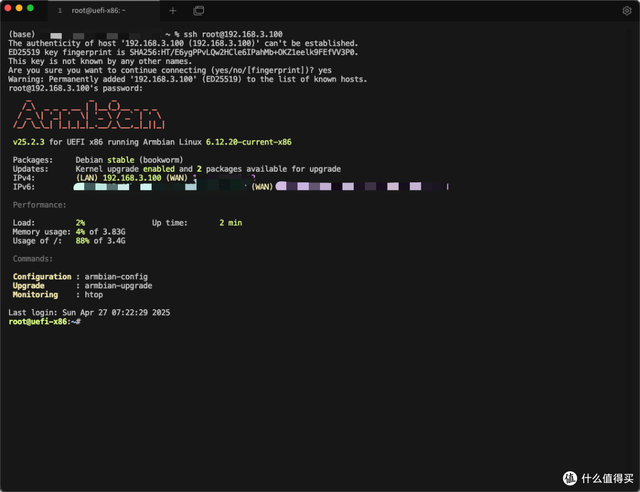Click Usage of / '88% of 3.4G'
Viewport: 640px width, 492px height.
[x=100, y=241]
